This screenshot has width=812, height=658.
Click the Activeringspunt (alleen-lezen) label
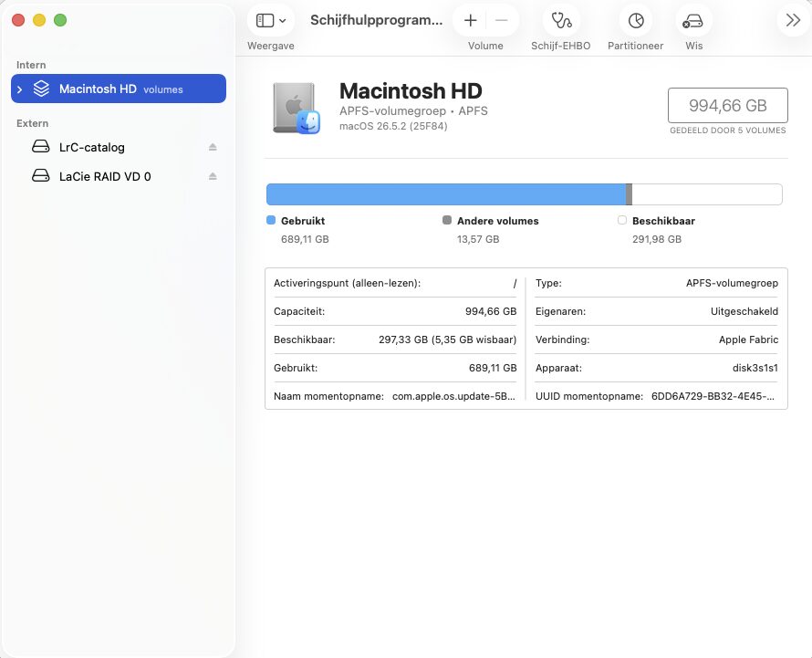347,284
